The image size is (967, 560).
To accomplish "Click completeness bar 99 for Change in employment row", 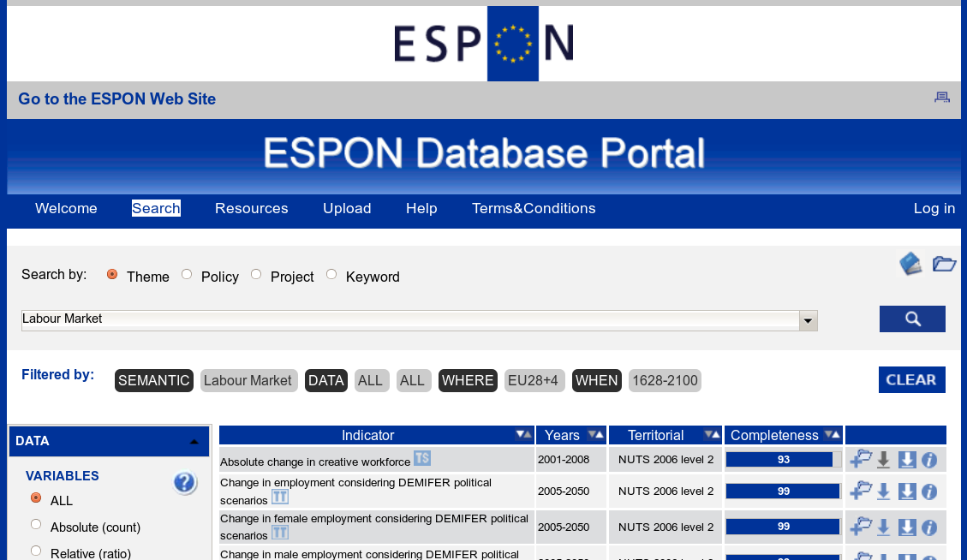I will [783, 491].
